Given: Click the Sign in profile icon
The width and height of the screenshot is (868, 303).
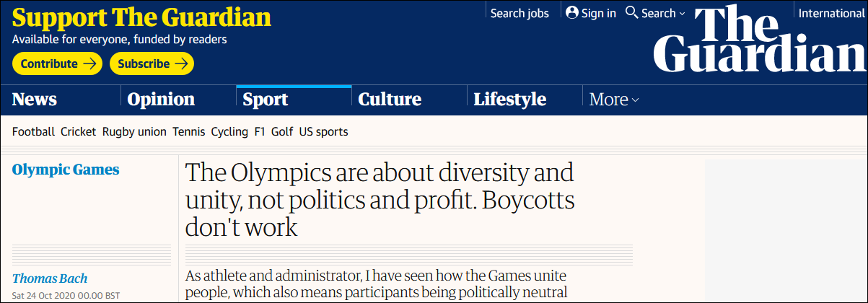Looking at the screenshot, I should point(572,12).
